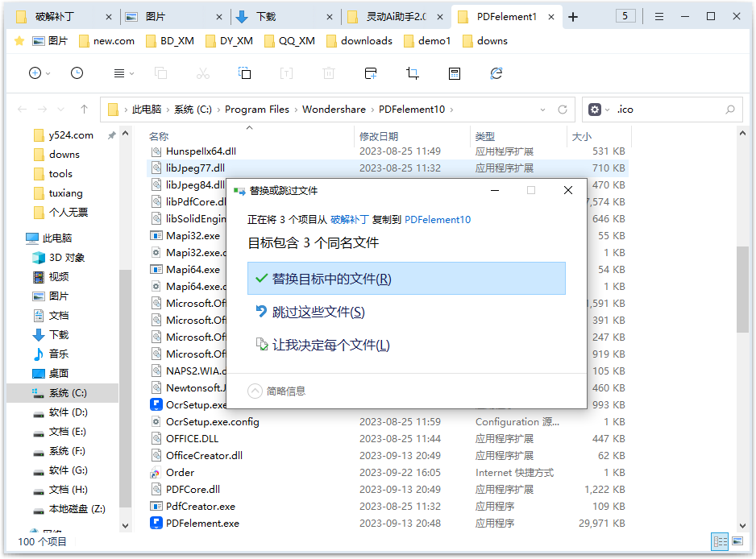Screen dimensions: 756x559
Task: Open search settings gear icon
Action: click(x=595, y=110)
